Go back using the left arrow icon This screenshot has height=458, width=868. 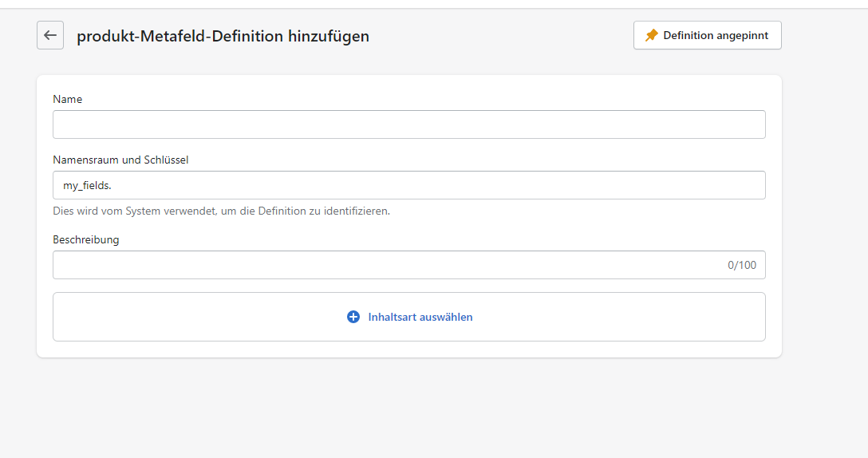point(50,35)
